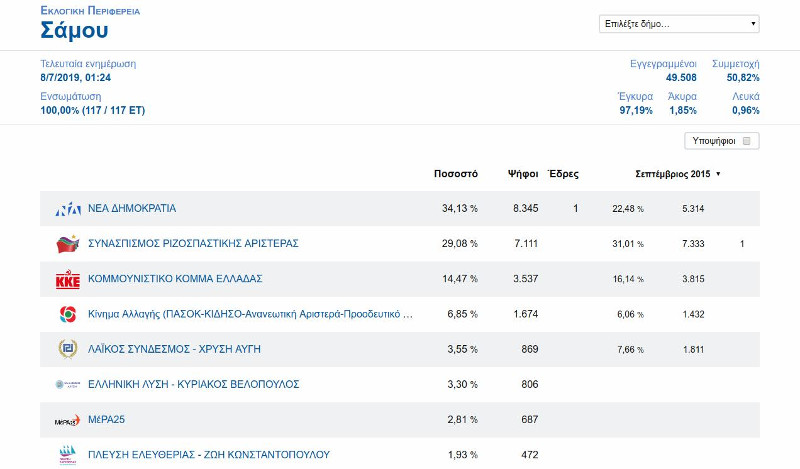Click the Συμμετοχή value 50,82%
Image resolution: width=800 pixels, height=469 pixels.
click(743, 78)
